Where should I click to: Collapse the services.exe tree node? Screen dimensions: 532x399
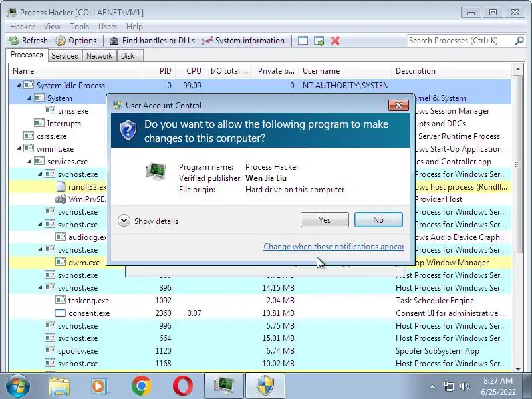(29, 161)
